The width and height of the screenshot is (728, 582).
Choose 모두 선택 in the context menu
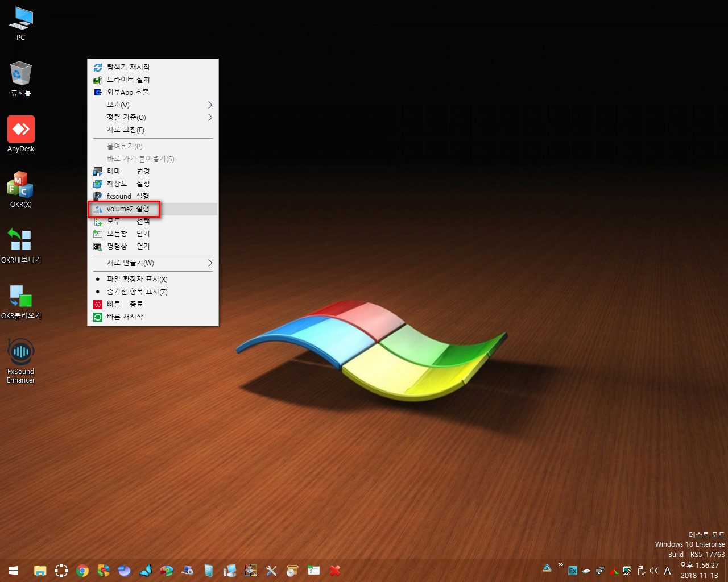[x=153, y=221]
